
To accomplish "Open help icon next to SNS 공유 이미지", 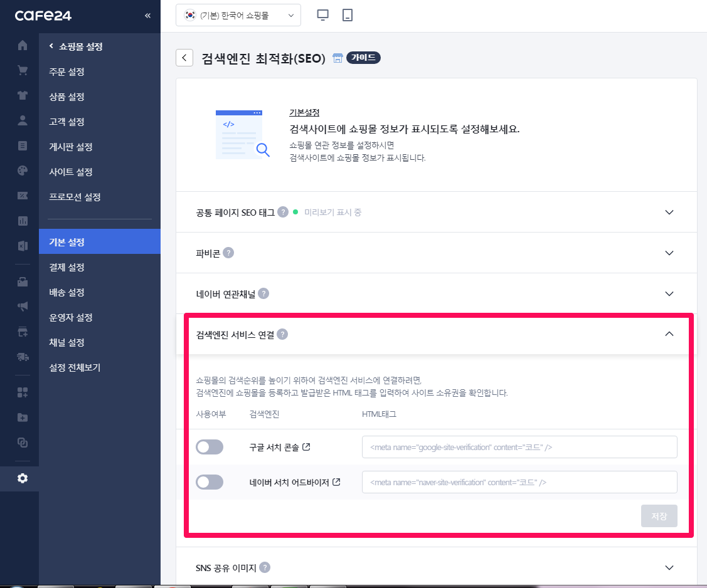I will point(265,568).
